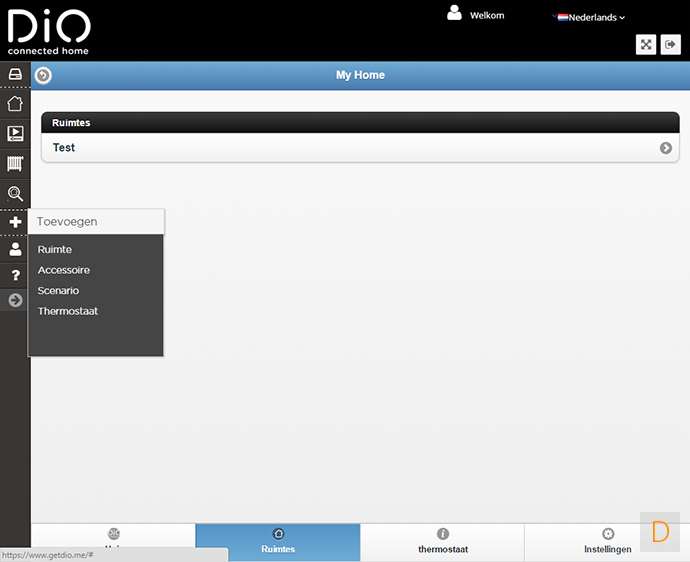The width and height of the screenshot is (690, 562).
Task: Click the orange D widget icon
Action: 660,532
